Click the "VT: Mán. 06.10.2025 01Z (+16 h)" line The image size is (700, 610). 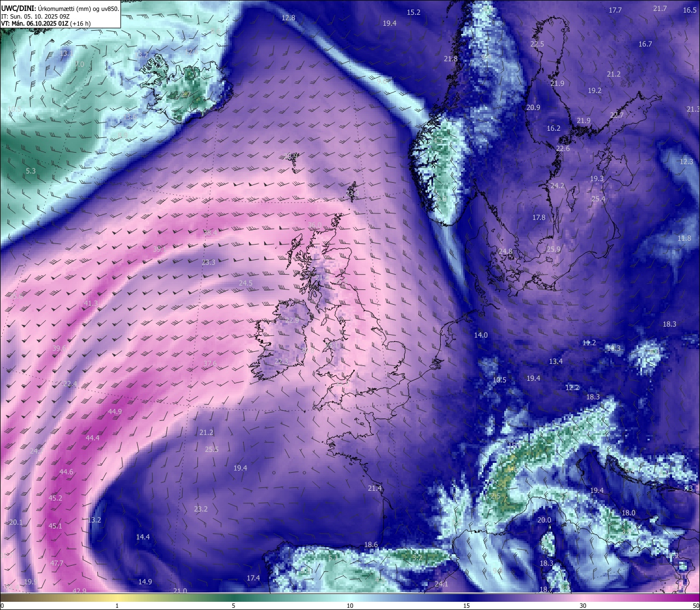tap(46, 24)
